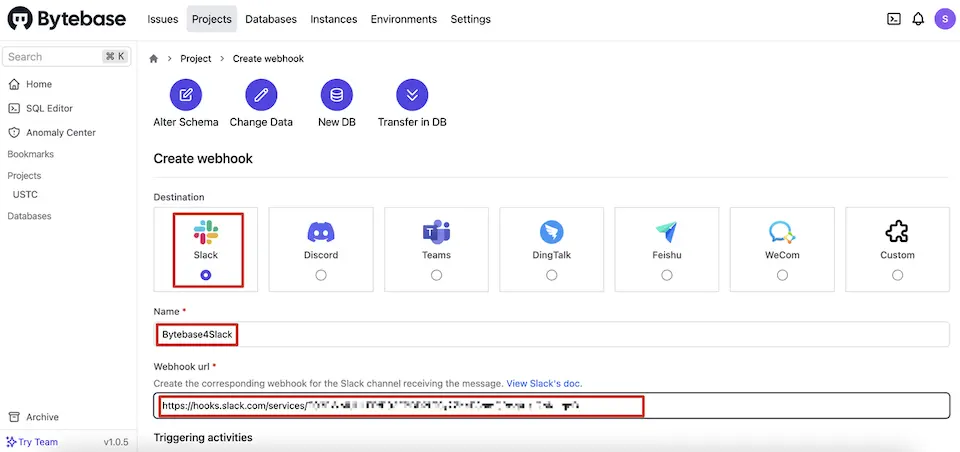Click the Bytebase logo
Screen dimensions: 960x452
67,19
